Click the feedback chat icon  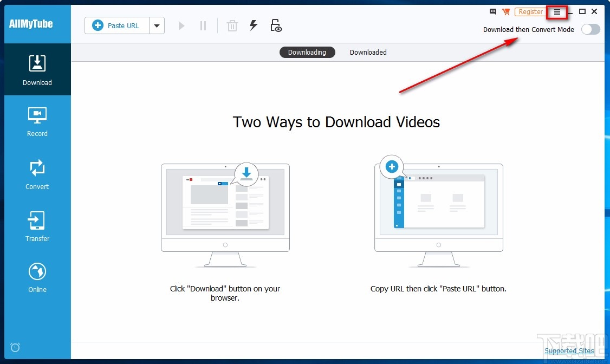493,12
